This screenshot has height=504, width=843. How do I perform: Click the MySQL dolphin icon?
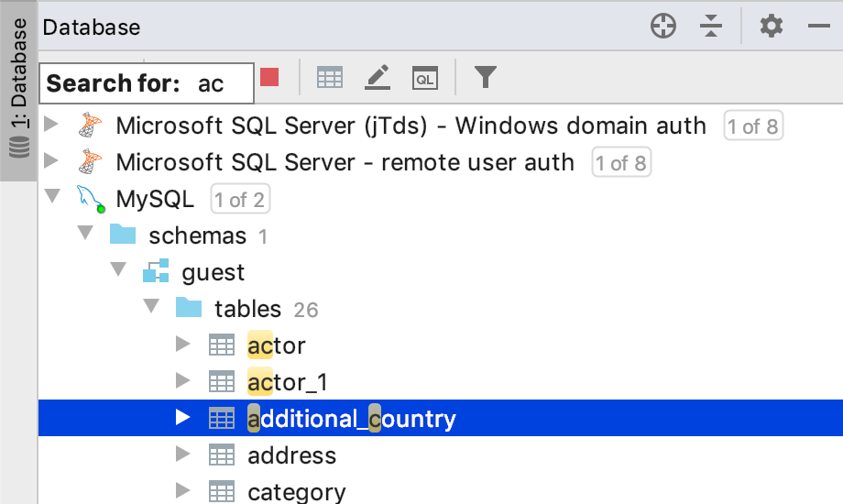pos(91,199)
